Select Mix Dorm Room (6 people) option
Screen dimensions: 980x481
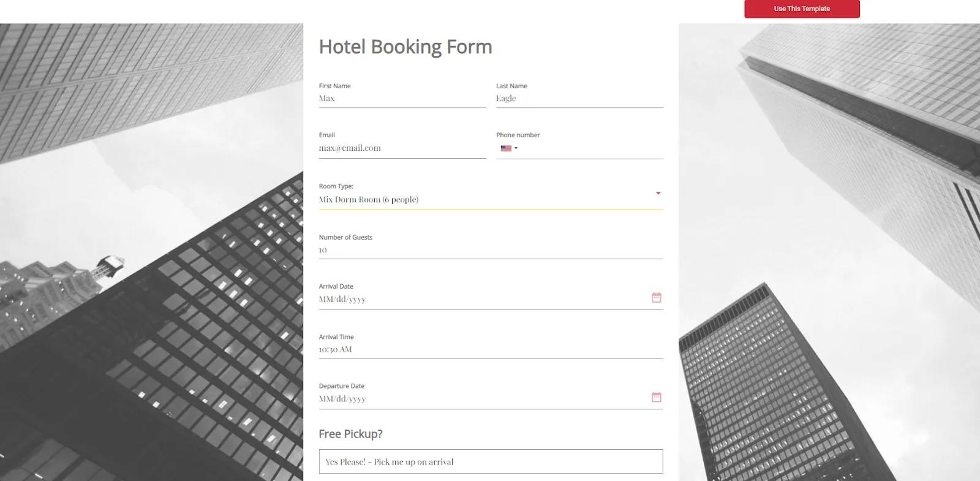[369, 199]
